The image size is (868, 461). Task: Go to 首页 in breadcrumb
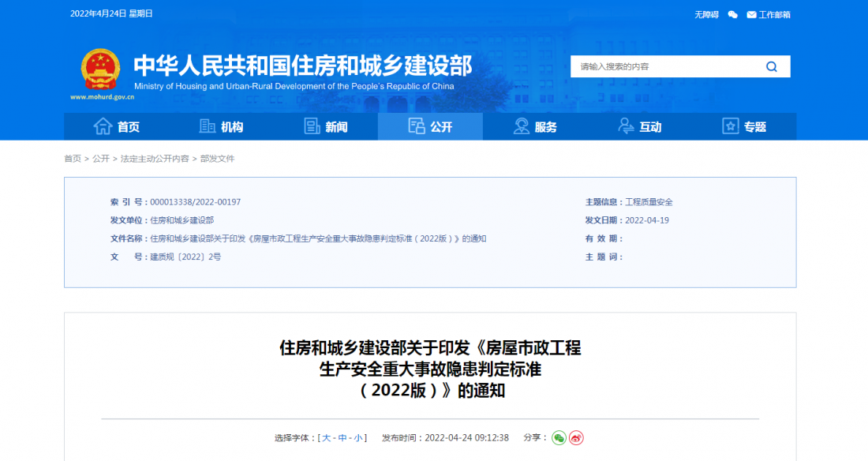pos(73,159)
